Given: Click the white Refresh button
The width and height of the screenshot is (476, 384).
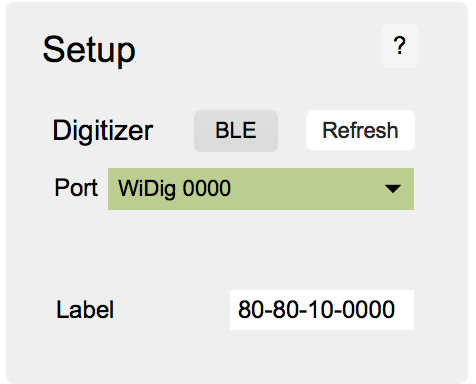Looking at the screenshot, I should pos(360,130).
